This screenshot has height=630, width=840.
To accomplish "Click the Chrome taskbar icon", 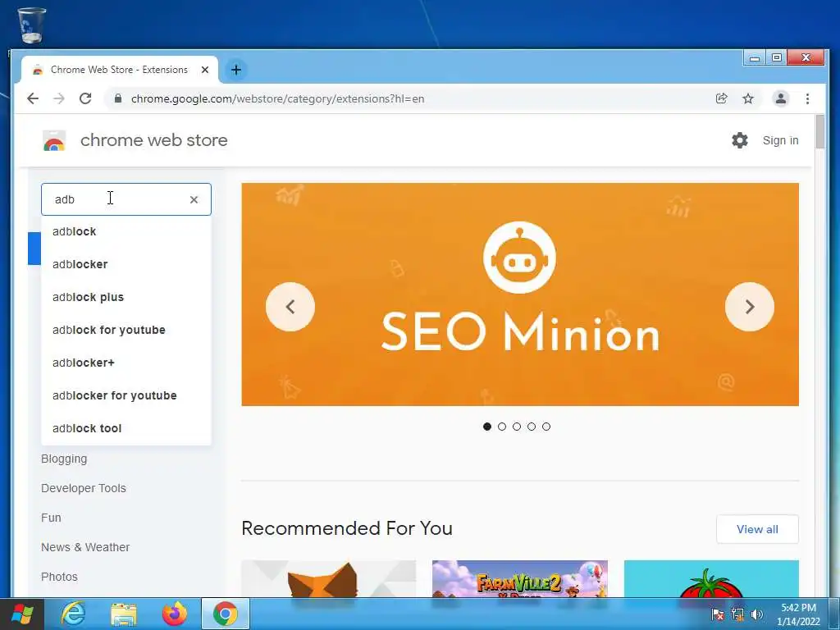I will tap(226, 614).
